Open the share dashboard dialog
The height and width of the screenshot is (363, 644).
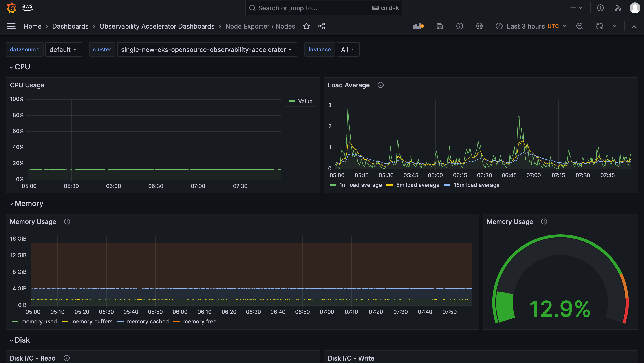(x=322, y=26)
